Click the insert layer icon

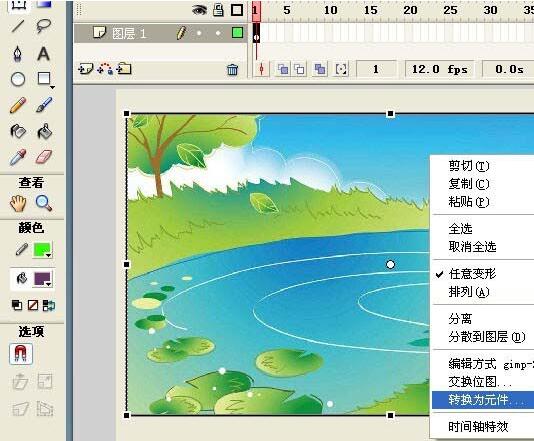[85, 69]
